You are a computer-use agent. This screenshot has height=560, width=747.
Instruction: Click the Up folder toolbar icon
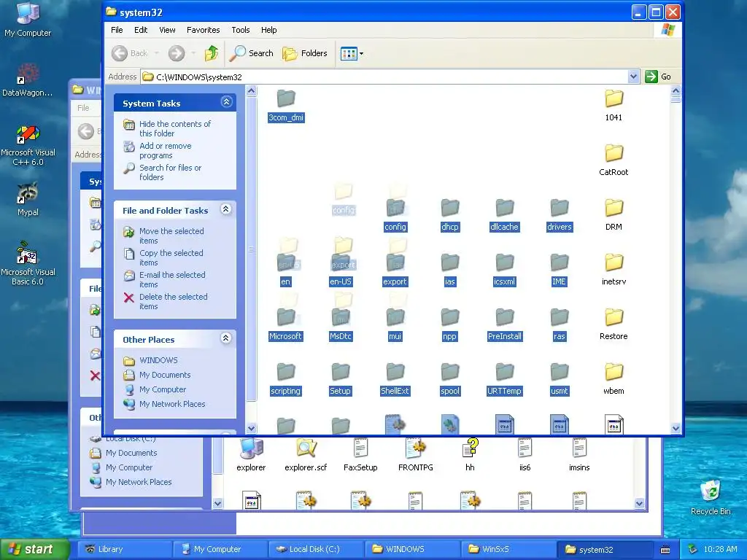(212, 53)
